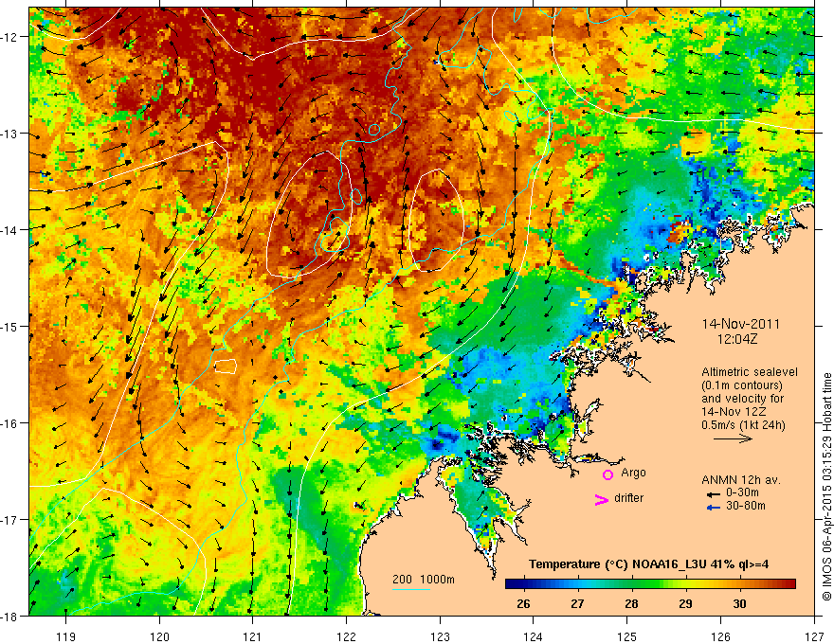Click the "ANMN 12h av." label
834x644 pixels.
click(741, 480)
